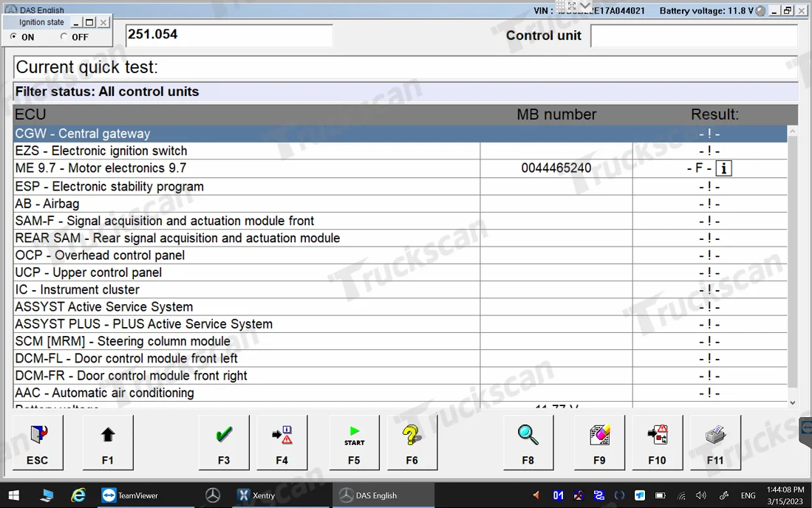Open Internet Explorer from the taskbar

(78, 495)
